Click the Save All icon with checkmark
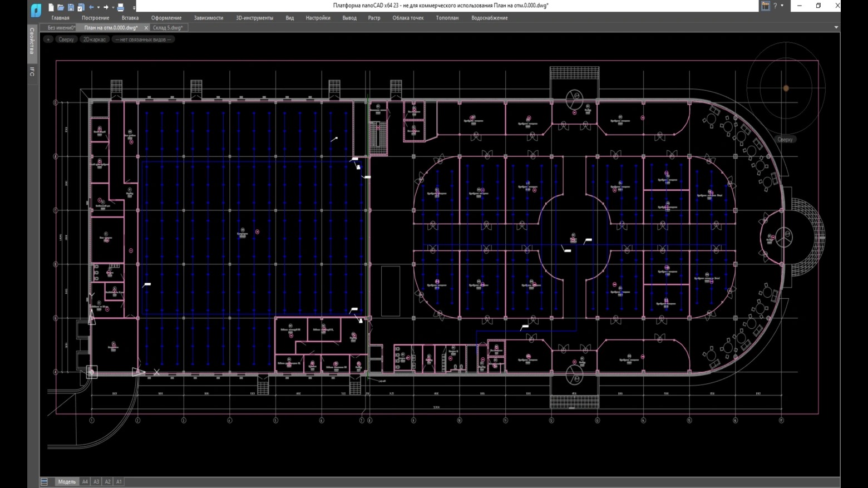The height and width of the screenshot is (488, 868). coord(81,7)
